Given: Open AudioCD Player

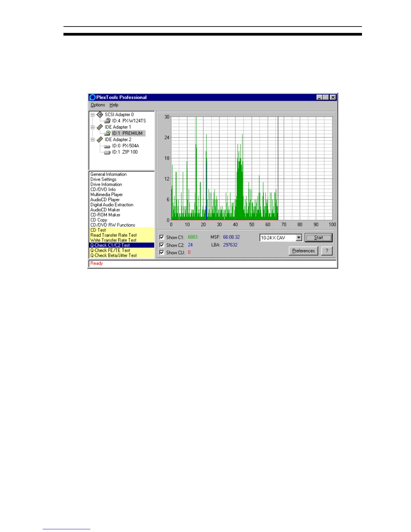Looking at the screenshot, I should 105,199.
